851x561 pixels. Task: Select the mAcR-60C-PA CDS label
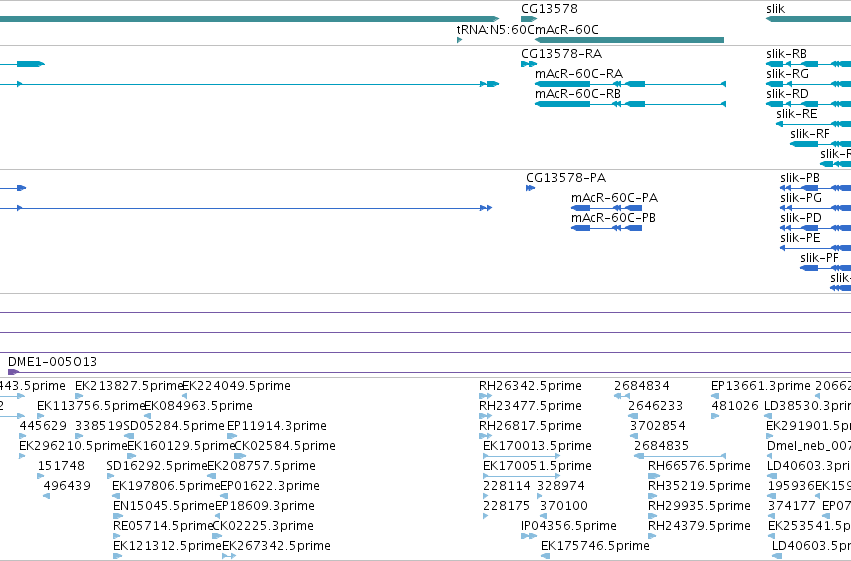click(614, 198)
